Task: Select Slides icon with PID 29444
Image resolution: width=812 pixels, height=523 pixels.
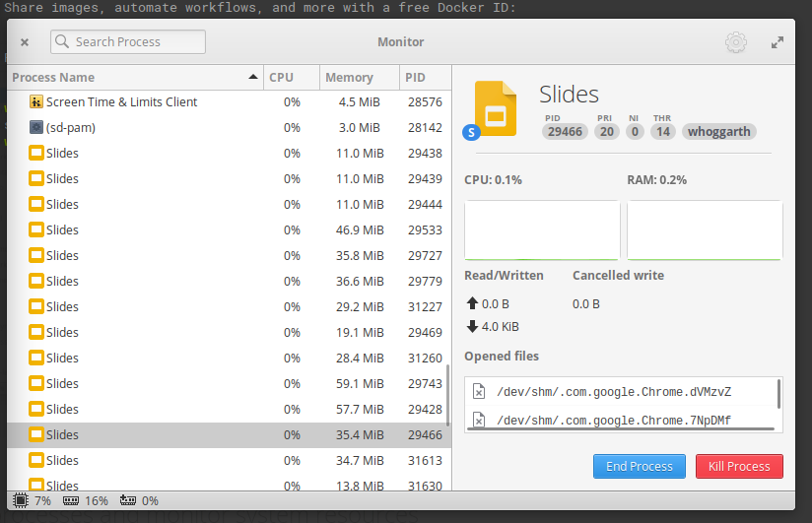Action: (x=36, y=204)
